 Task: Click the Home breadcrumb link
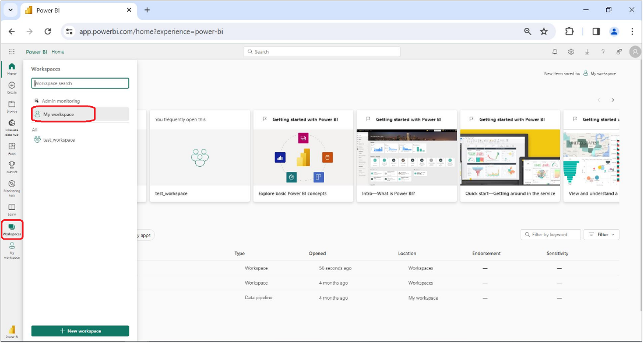point(58,52)
